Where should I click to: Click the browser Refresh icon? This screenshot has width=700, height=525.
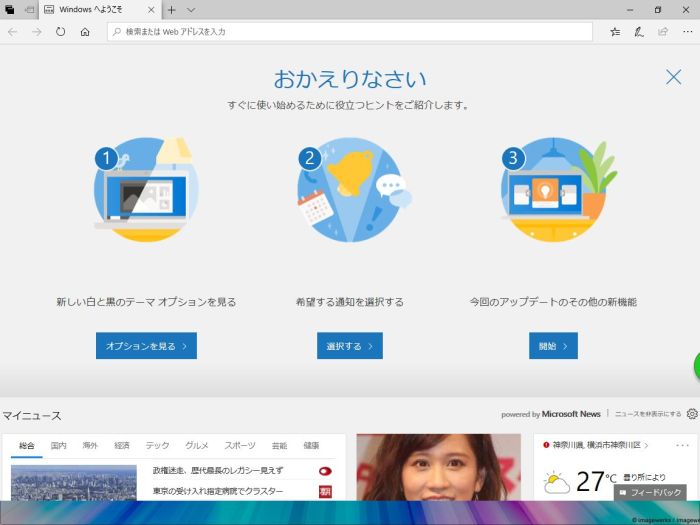pyautogui.click(x=60, y=32)
